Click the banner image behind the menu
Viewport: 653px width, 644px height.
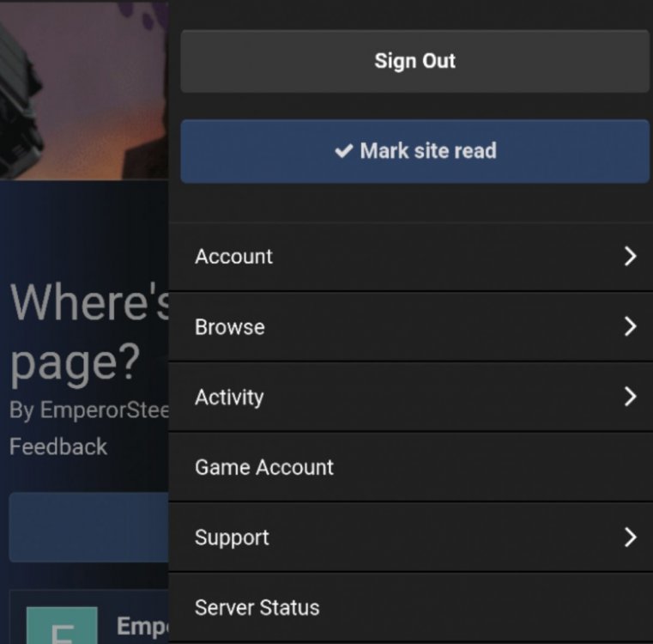84,89
